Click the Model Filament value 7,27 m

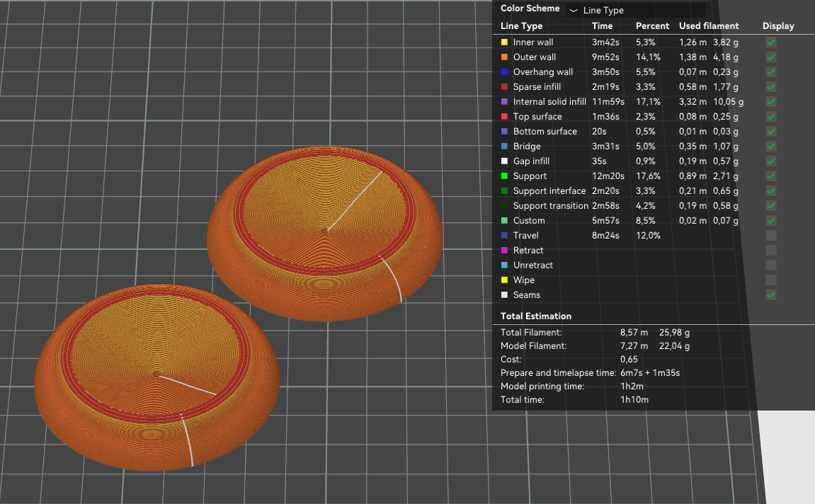click(634, 345)
